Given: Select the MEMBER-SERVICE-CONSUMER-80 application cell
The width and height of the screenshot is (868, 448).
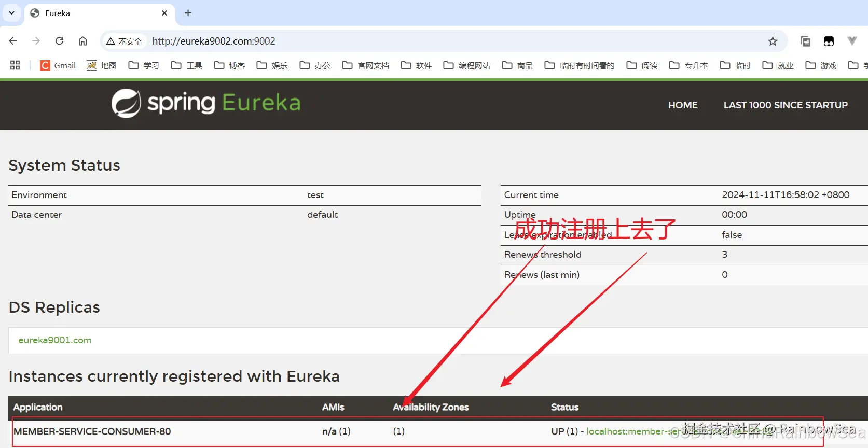Looking at the screenshot, I should [92, 431].
